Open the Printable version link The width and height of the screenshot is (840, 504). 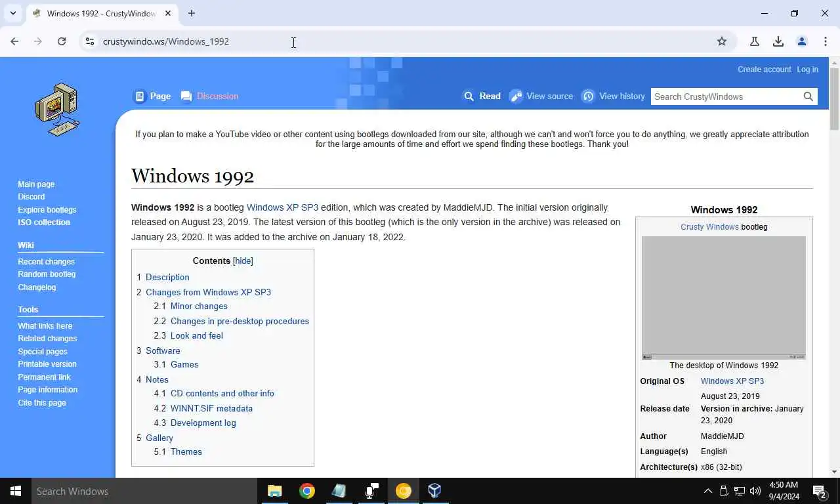pos(47,364)
